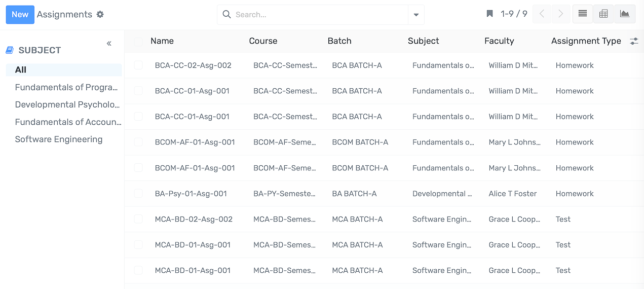This screenshot has height=289, width=644.
Task: Click the 1-9 / 9 pager text
Action: coord(514,14)
